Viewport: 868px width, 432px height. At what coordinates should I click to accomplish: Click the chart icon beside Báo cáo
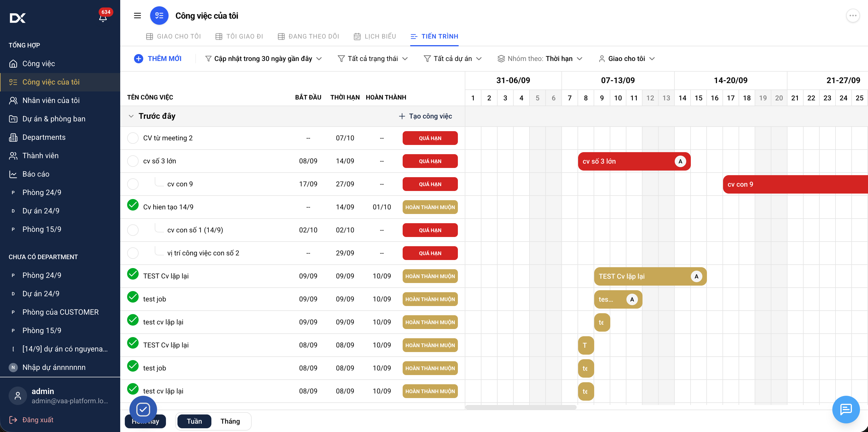13,174
